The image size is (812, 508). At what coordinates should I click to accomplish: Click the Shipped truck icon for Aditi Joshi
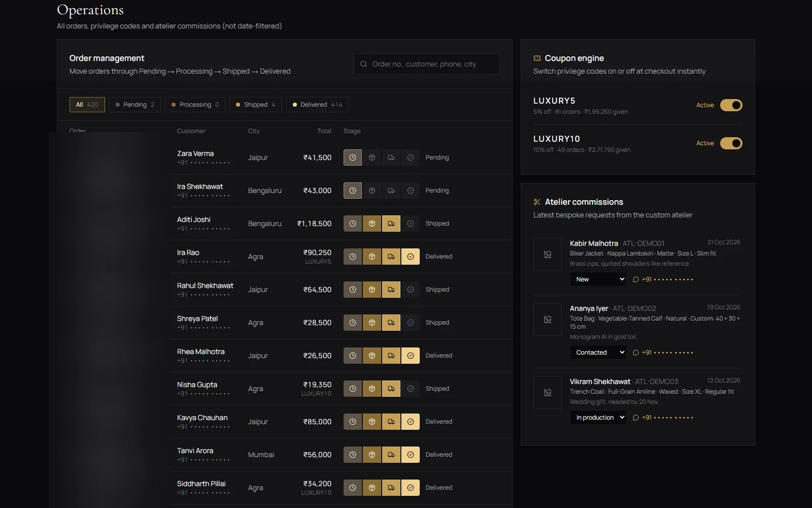click(391, 224)
